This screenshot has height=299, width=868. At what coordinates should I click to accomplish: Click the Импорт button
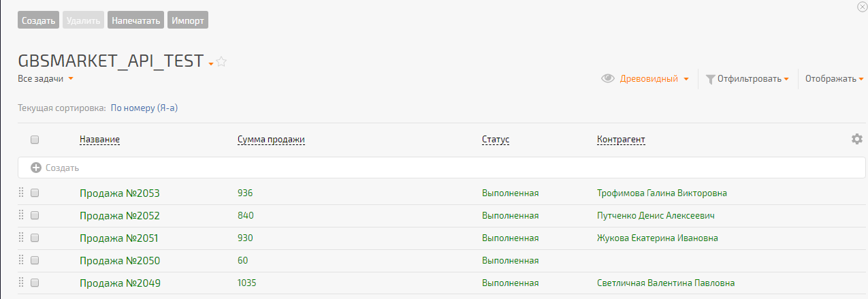point(187,20)
